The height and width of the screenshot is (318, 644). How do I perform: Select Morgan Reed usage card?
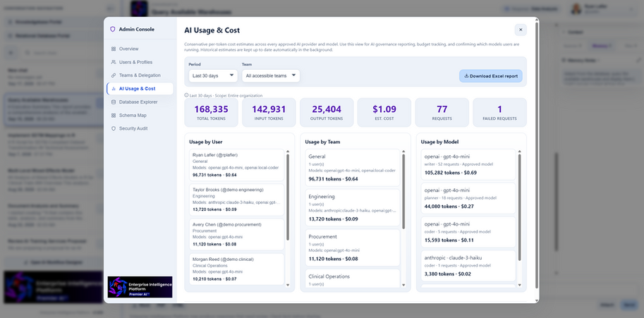pyautogui.click(x=236, y=269)
